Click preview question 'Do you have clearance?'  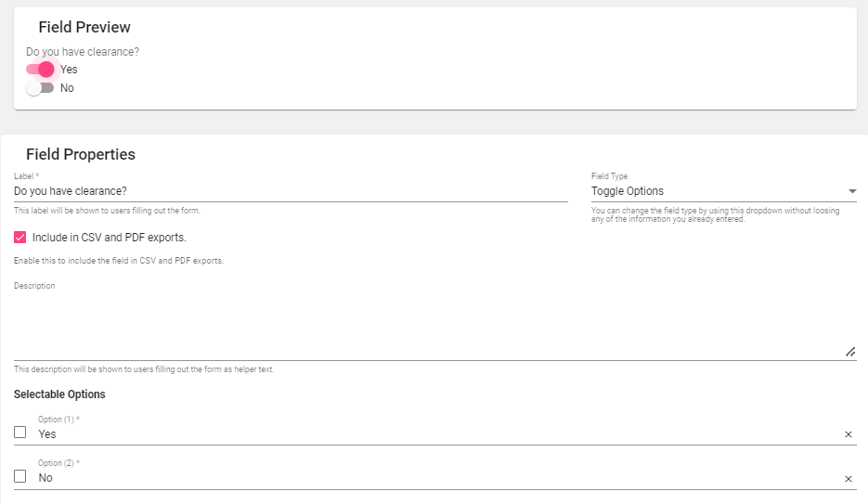83,51
